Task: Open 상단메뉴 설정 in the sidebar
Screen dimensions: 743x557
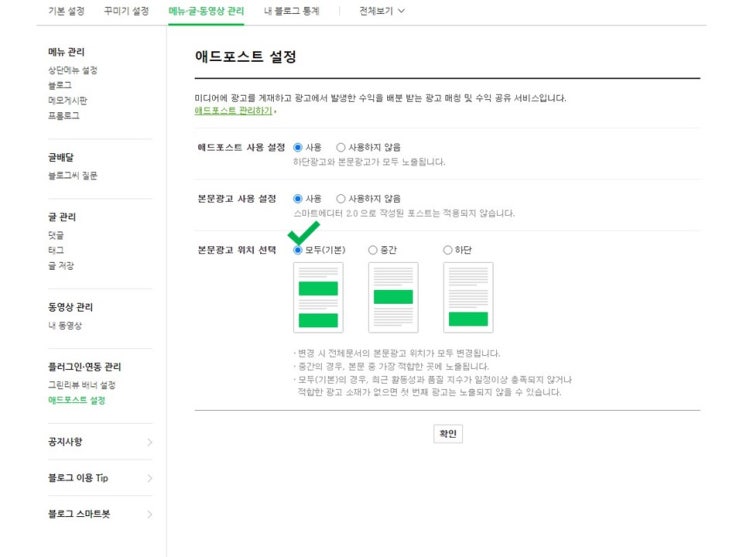Action: click(72, 70)
